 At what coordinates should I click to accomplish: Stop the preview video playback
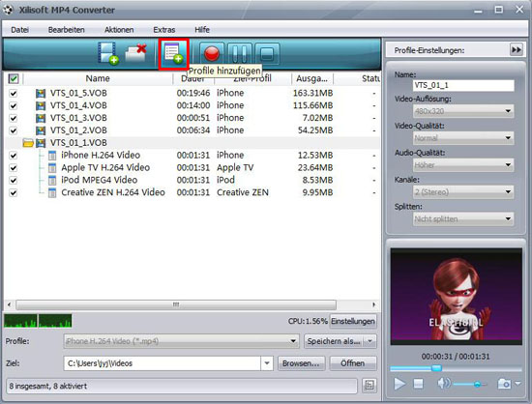coord(418,384)
